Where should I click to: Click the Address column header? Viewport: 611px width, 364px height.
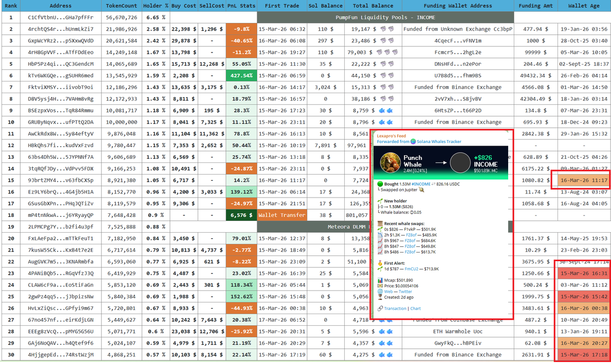(61, 6)
